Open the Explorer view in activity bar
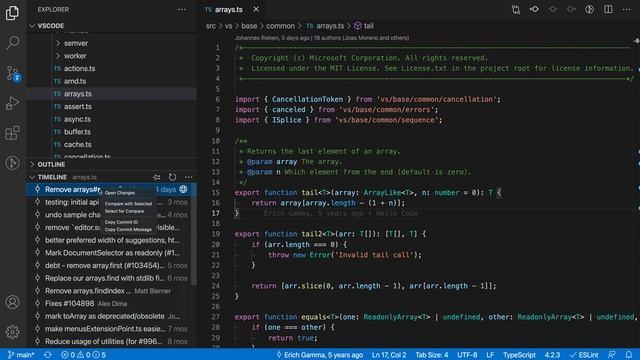The image size is (640, 360). click(x=12, y=13)
